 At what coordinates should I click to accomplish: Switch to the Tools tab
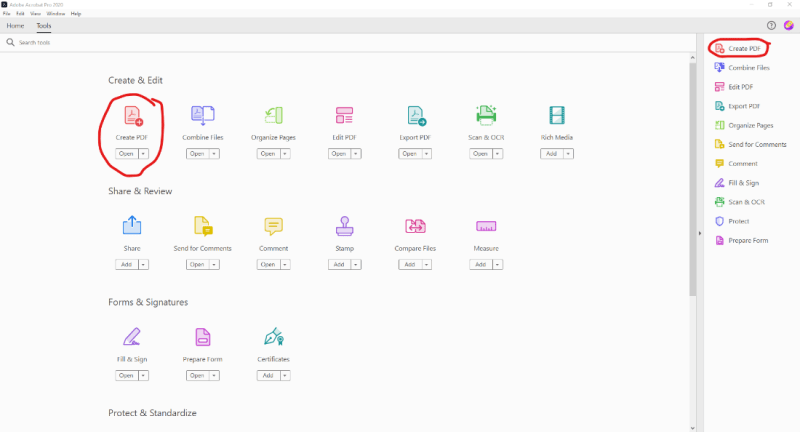click(44, 26)
